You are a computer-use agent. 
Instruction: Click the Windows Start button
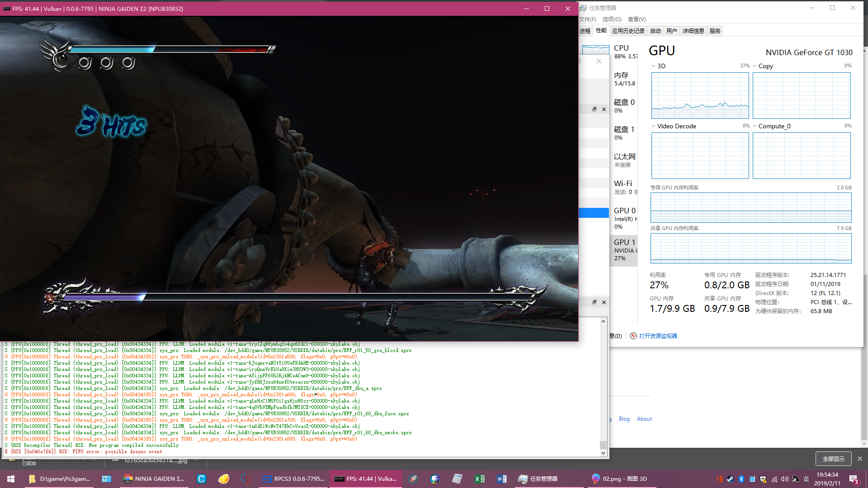pyautogui.click(x=11, y=479)
